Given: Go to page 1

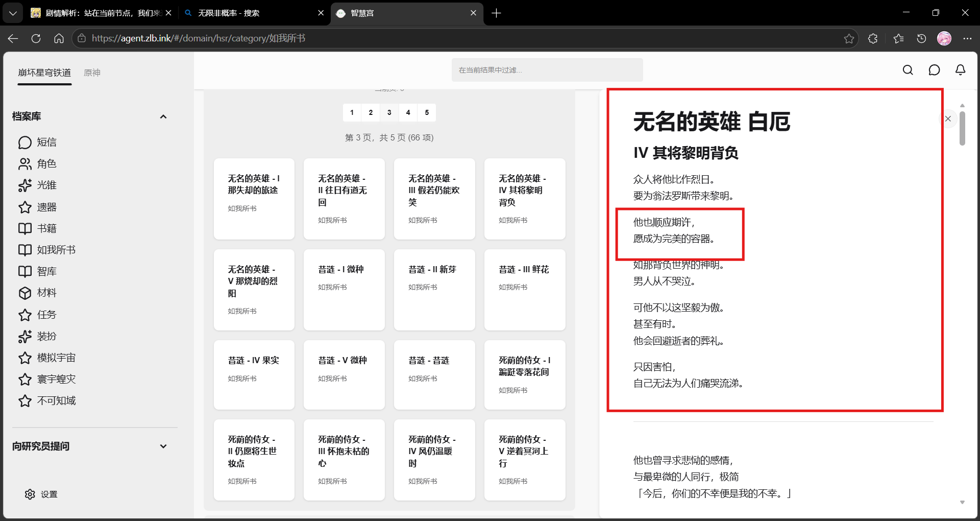Looking at the screenshot, I should [352, 112].
